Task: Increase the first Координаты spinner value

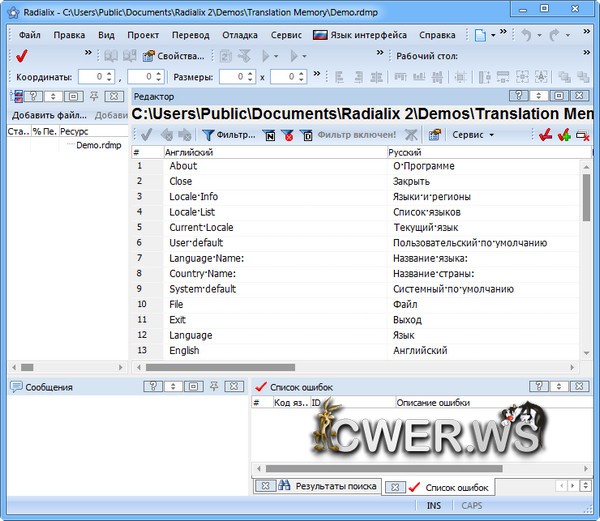Action: point(108,73)
